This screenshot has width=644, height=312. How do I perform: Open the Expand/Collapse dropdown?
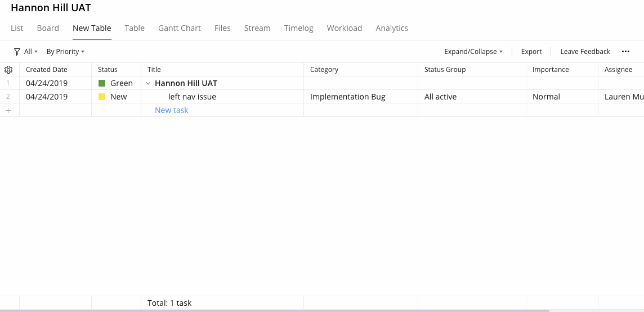[x=473, y=52]
